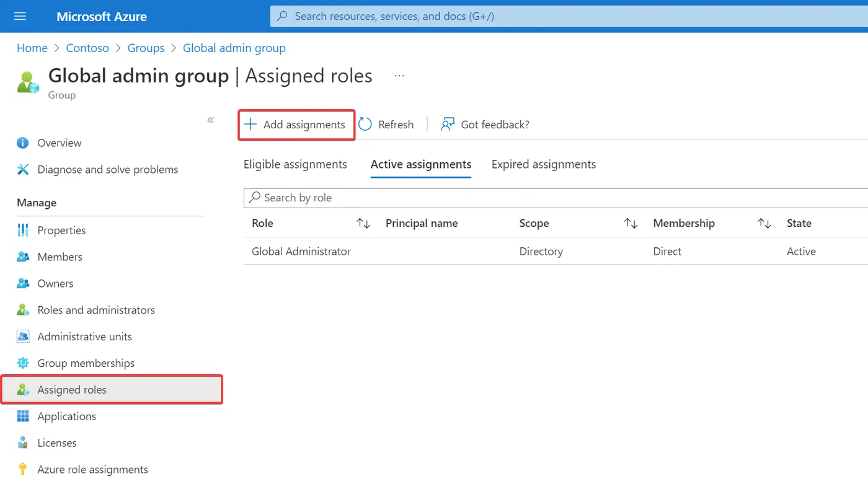Click the Got feedback person icon
Image resolution: width=868 pixels, height=497 pixels.
[x=448, y=125]
